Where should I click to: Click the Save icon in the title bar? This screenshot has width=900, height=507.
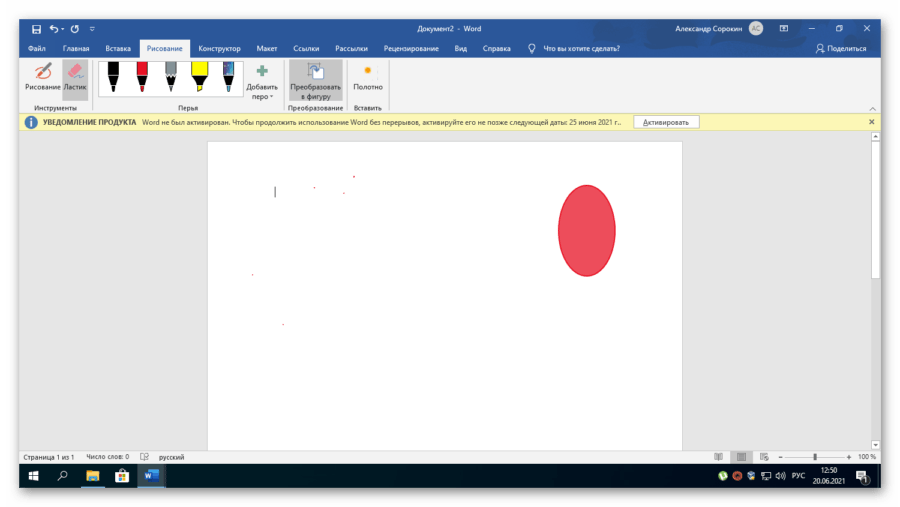point(36,29)
